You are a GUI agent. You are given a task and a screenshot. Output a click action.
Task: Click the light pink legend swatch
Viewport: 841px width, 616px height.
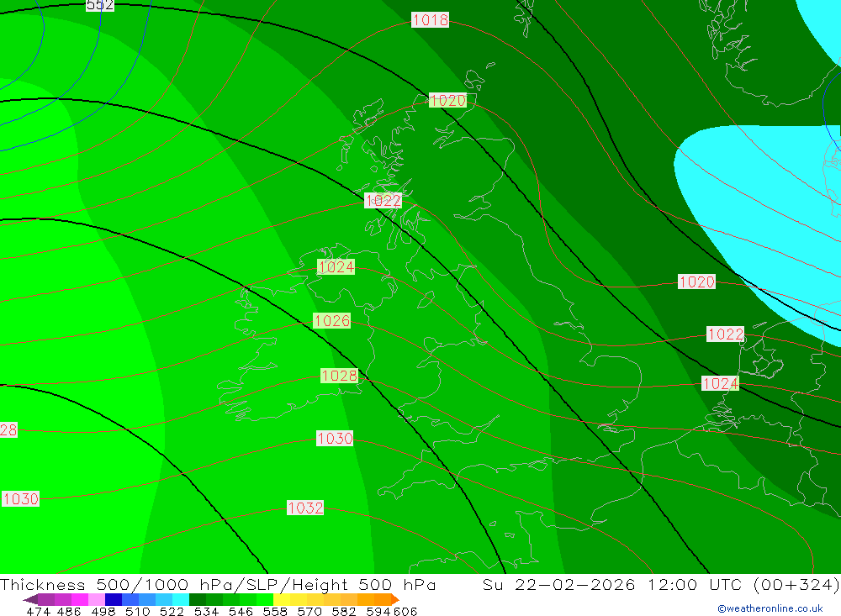pyautogui.click(x=97, y=599)
